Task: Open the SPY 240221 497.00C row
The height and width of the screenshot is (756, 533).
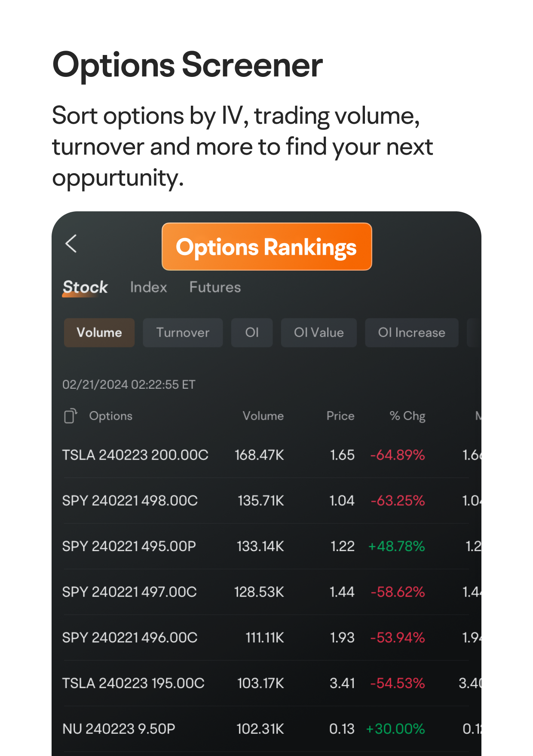Action: (129, 592)
